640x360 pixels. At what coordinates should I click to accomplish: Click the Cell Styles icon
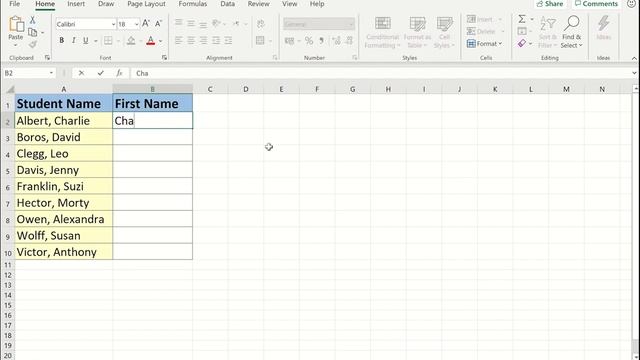(444, 24)
